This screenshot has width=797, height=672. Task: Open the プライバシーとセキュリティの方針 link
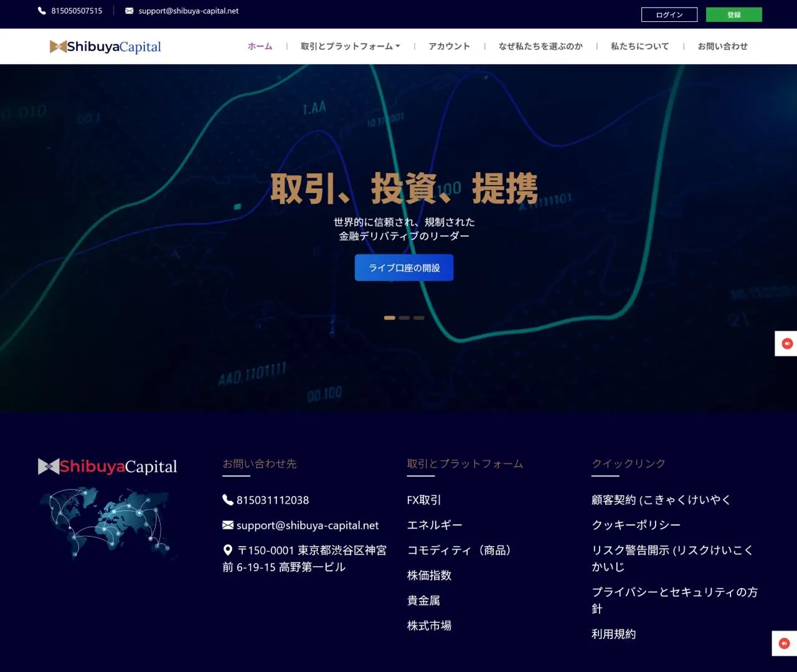(674, 600)
